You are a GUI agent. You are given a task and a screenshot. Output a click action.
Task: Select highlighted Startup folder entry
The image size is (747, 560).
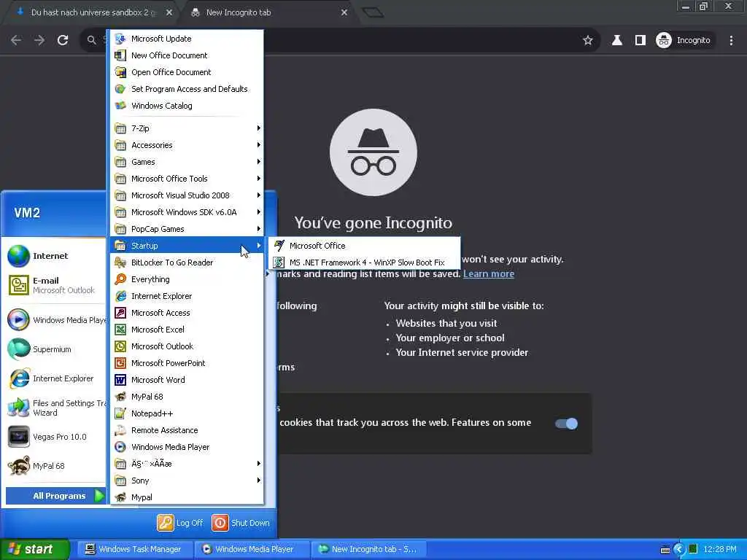(x=187, y=246)
